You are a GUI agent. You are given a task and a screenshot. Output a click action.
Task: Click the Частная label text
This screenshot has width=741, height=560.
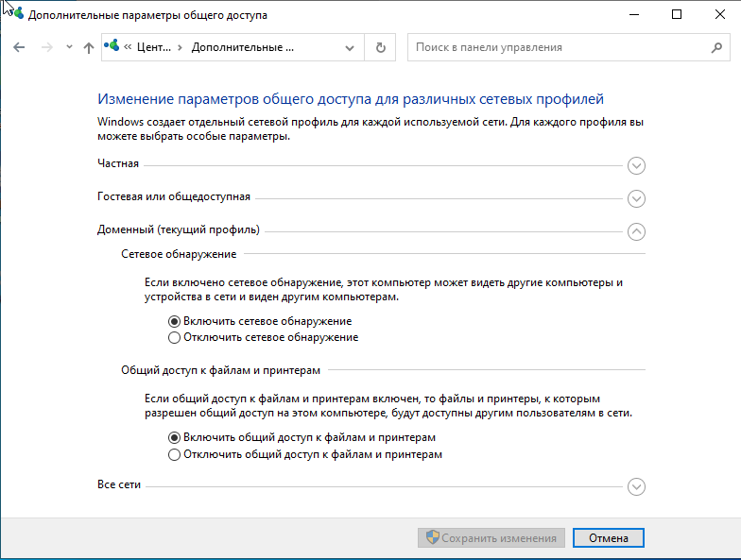[118, 163]
